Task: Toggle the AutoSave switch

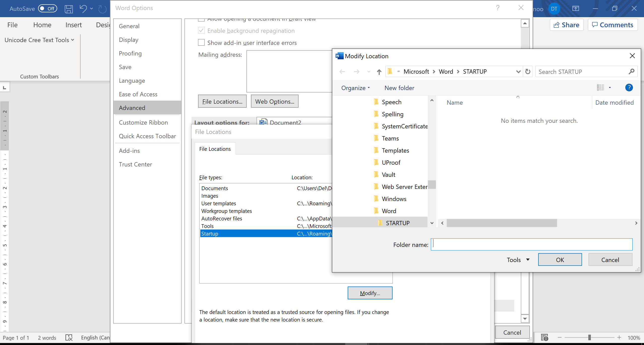Action: click(47, 9)
